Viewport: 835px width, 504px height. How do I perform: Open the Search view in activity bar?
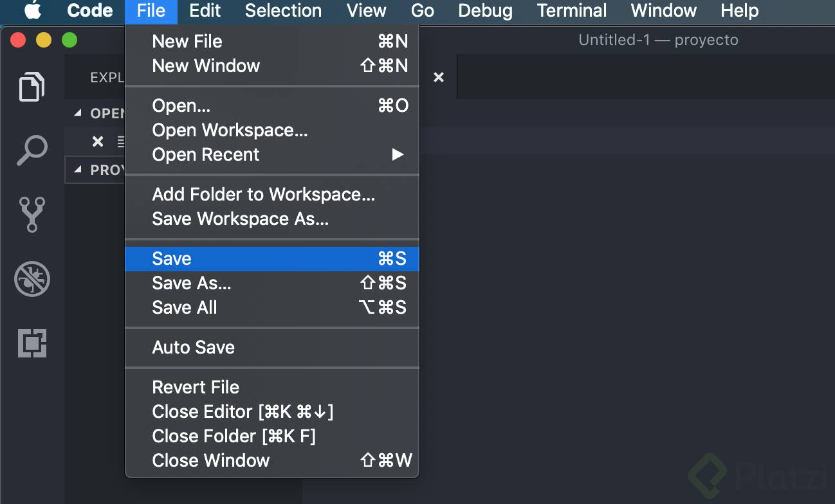click(32, 151)
